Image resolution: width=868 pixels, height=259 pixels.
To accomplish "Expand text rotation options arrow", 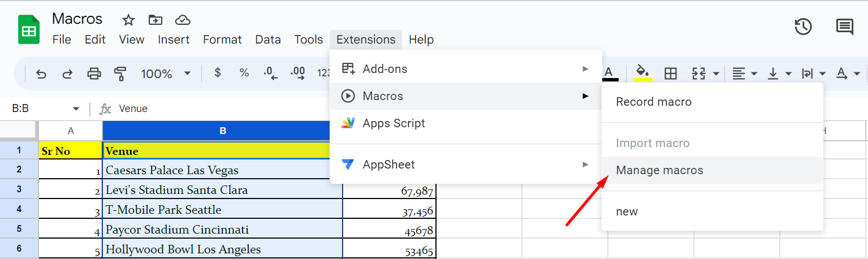I will pos(857,74).
